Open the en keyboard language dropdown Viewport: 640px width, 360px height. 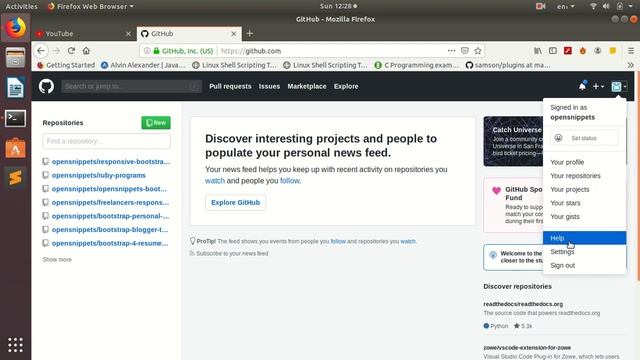[565, 6]
